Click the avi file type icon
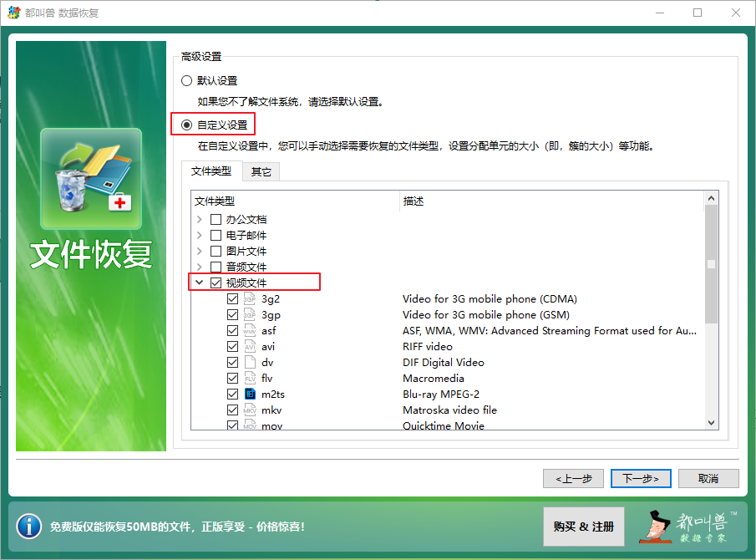The width and height of the screenshot is (756, 560). pos(249,346)
